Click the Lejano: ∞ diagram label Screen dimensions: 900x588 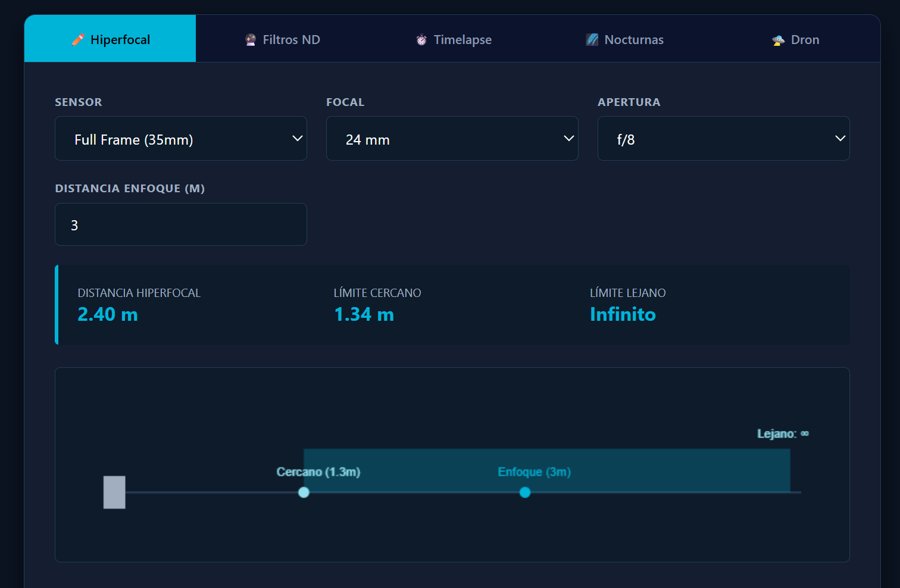pyautogui.click(x=783, y=434)
